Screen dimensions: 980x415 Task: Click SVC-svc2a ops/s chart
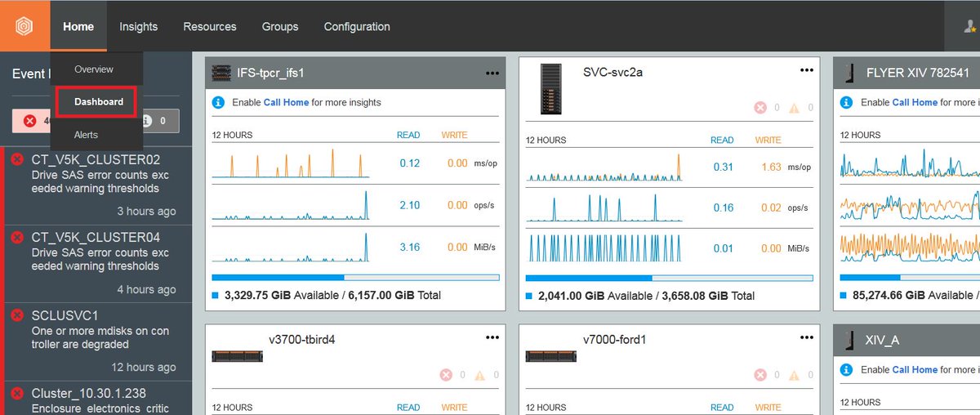pyautogui.click(x=604, y=208)
